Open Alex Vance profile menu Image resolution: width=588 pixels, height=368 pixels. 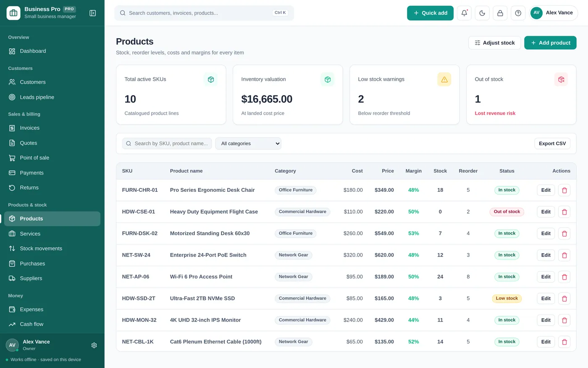(x=554, y=13)
